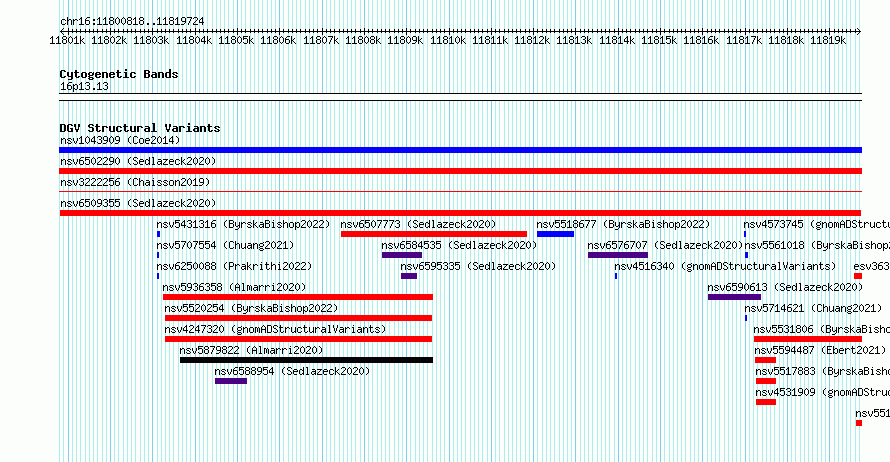Click the nsv5431316 (ByrskaBishop2022) label
Screen dimensions: 890x462
click(243, 224)
